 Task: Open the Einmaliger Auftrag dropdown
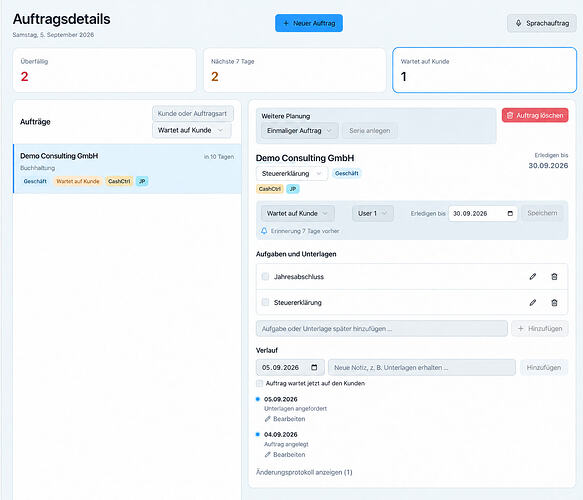pyautogui.click(x=299, y=131)
